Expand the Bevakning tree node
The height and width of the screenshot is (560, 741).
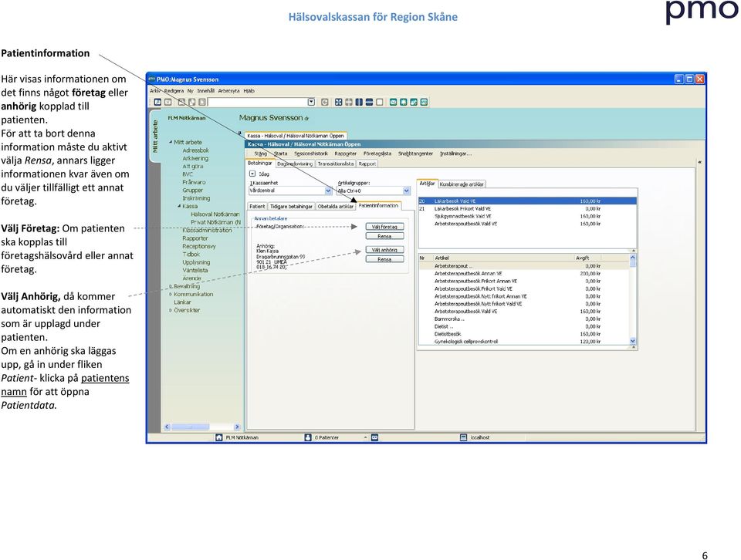[x=171, y=286]
